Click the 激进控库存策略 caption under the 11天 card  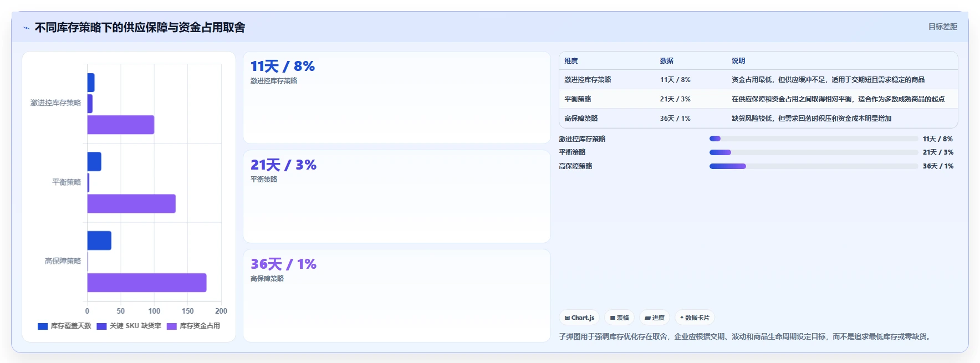click(x=274, y=81)
